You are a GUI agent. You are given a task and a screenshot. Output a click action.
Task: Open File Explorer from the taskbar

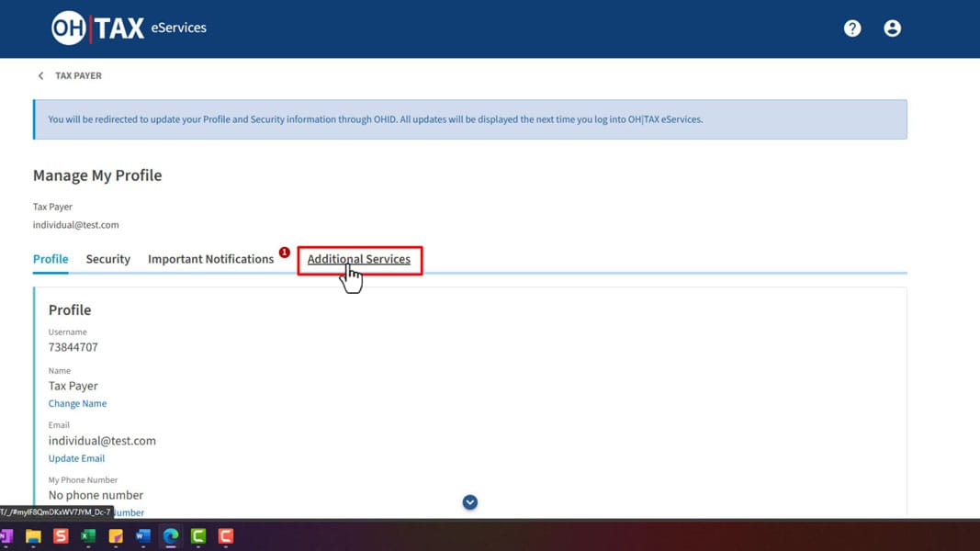33,536
